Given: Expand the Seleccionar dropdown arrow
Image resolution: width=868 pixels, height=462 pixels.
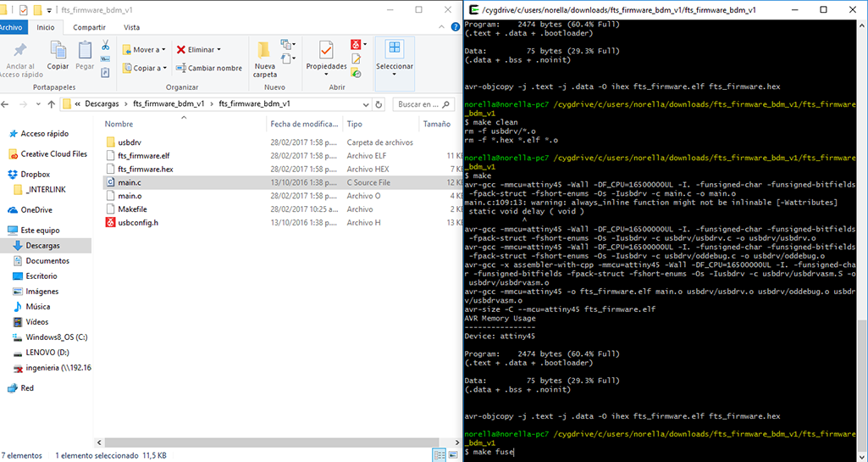Looking at the screenshot, I should [x=395, y=75].
